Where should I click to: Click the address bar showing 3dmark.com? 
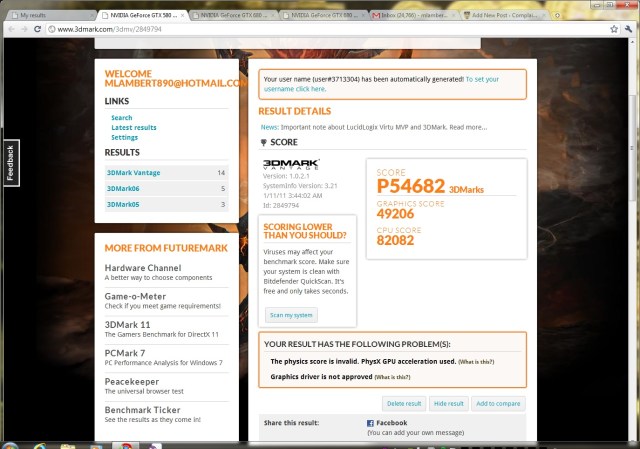(300, 30)
